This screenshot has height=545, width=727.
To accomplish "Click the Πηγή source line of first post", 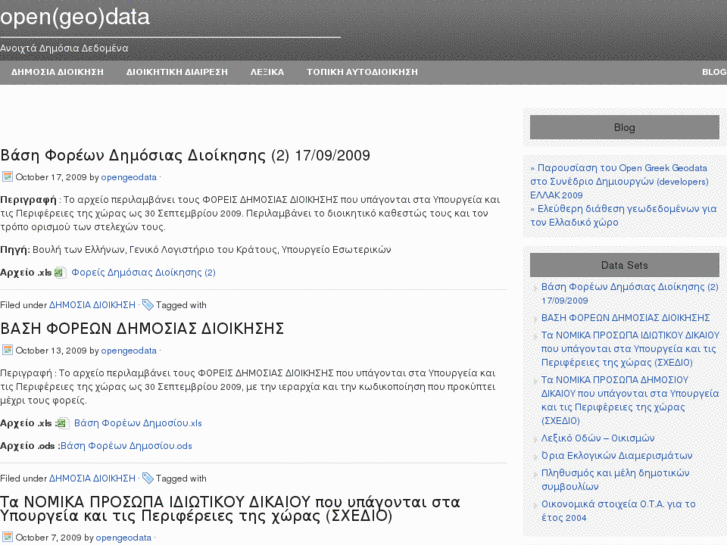I will coord(196,250).
